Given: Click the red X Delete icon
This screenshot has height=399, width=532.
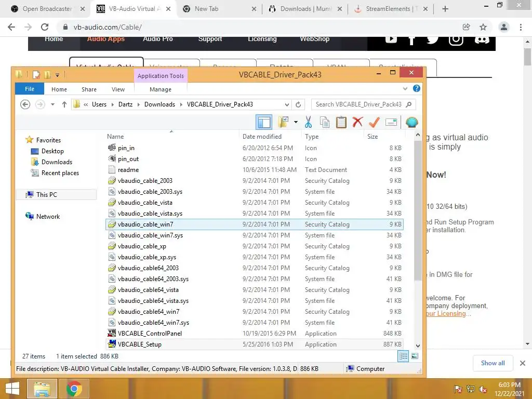Looking at the screenshot, I should click(357, 122).
